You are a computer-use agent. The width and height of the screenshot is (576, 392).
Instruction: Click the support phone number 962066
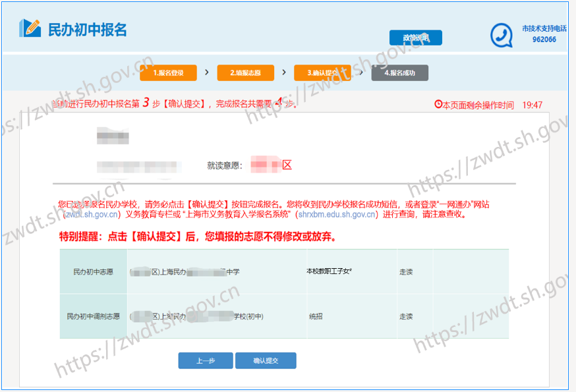(544, 40)
